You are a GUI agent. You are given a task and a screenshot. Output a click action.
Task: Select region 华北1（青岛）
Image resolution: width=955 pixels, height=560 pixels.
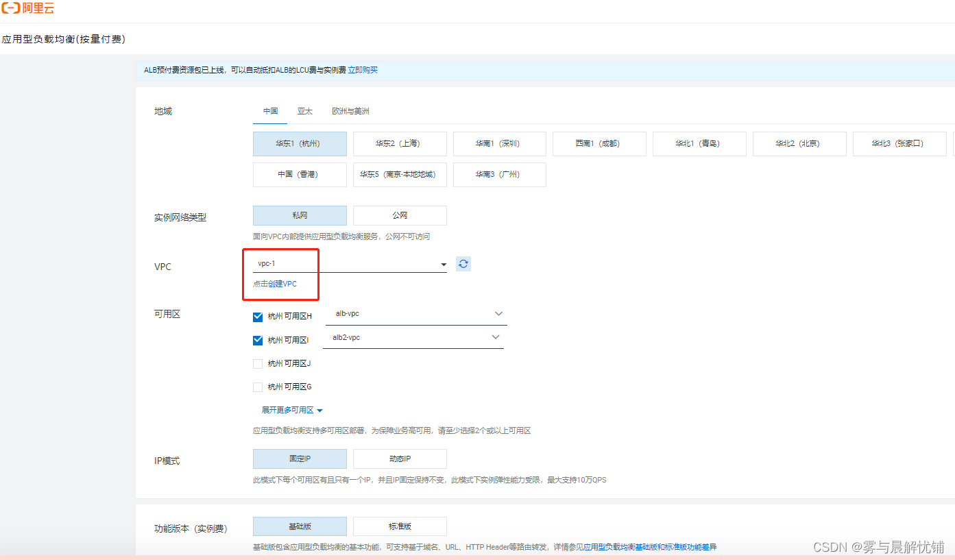699,144
